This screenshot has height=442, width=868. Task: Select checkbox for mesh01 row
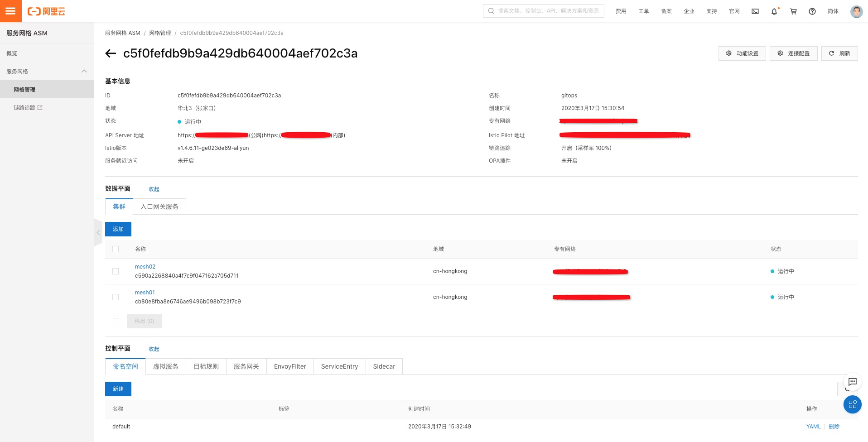coord(116,297)
